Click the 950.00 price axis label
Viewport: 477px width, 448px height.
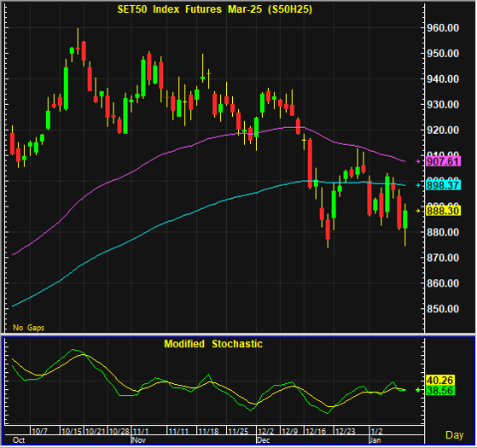443,54
